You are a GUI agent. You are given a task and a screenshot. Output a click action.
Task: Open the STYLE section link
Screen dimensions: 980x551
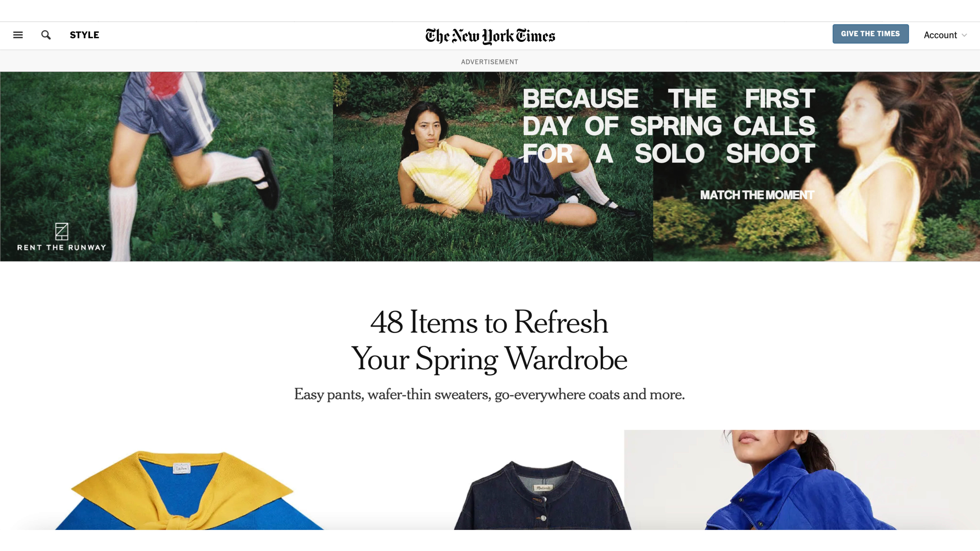(84, 35)
